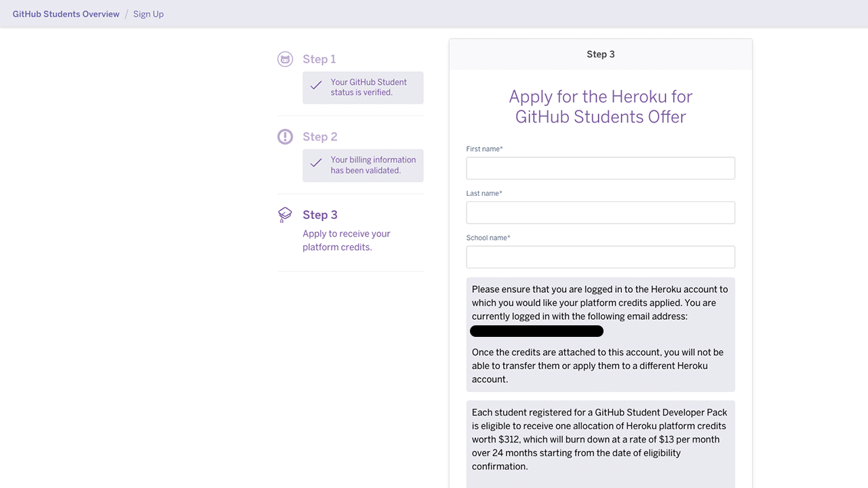868x488 pixels.
Task: Click the graduation cap icon beside Step 3
Action: pos(285,215)
